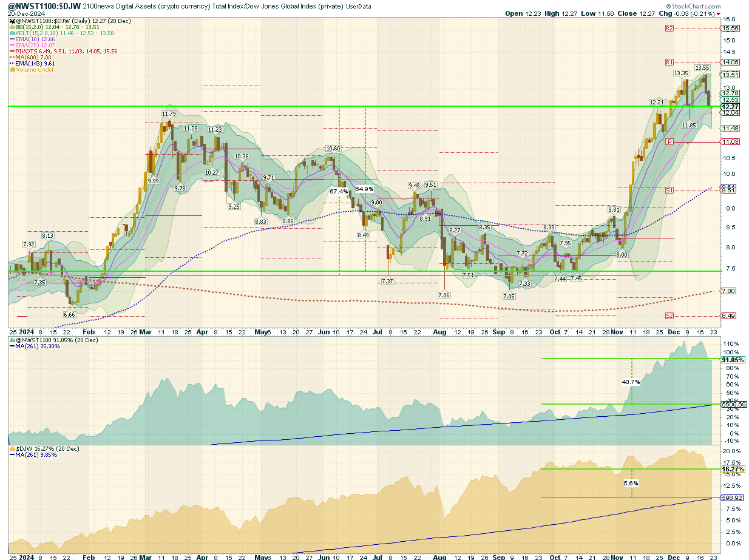Click the purple EMA(10) legend line marker
This screenshot has height=560, width=749.
click(x=11, y=39)
